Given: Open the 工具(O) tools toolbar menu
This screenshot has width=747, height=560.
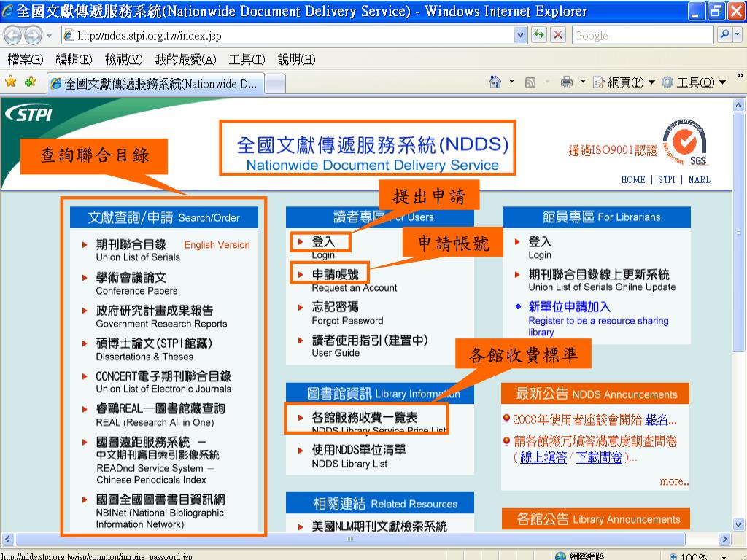Looking at the screenshot, I should [694, 82].
